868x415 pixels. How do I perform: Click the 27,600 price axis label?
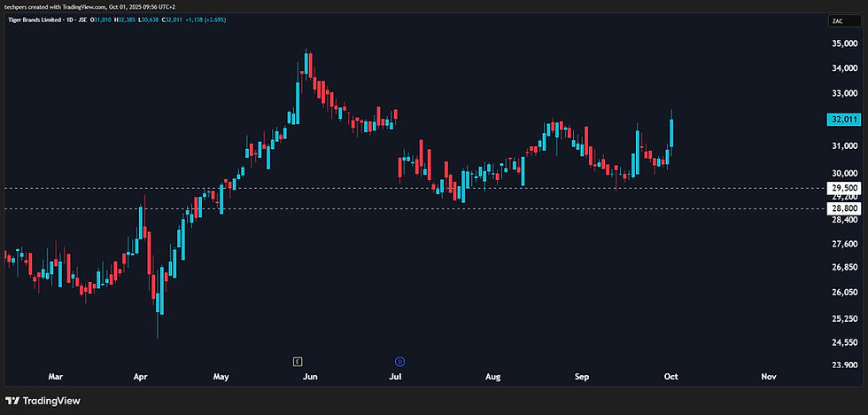click(x=845, y=244)
